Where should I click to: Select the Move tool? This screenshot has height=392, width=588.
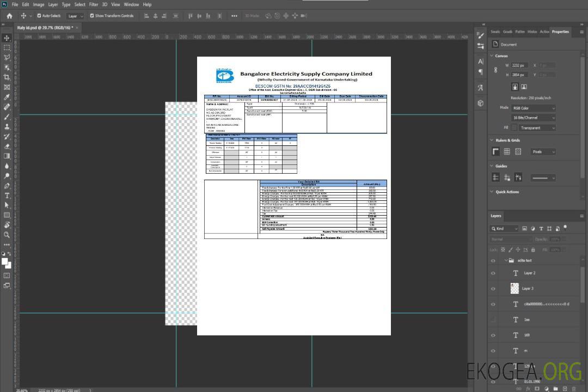tap(7, 38)
